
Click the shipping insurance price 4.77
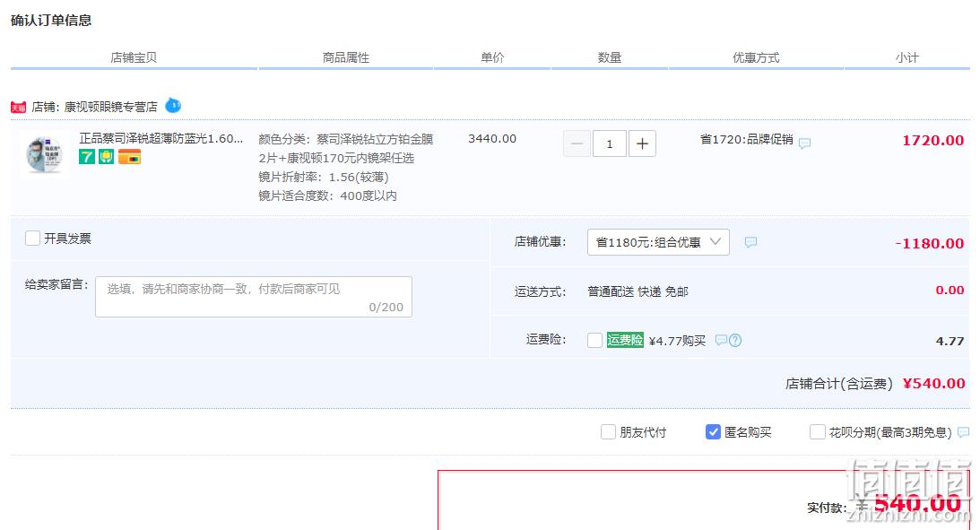point(950,341)
